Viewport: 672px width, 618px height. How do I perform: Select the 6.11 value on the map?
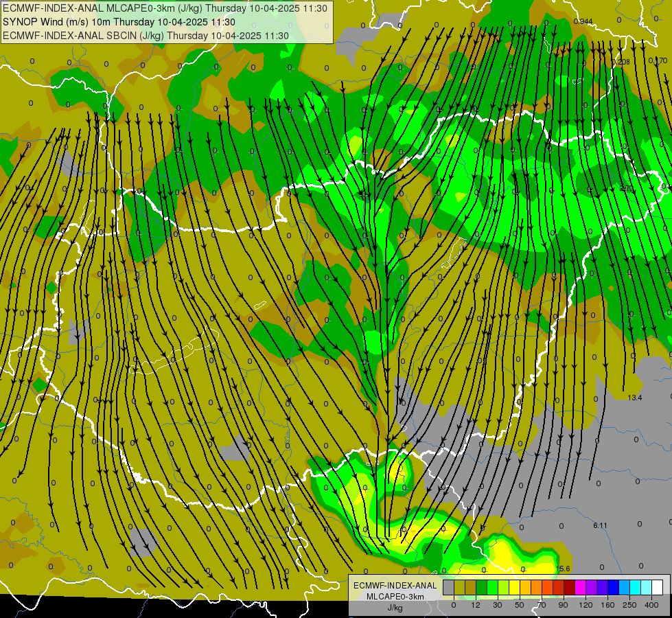601,525
